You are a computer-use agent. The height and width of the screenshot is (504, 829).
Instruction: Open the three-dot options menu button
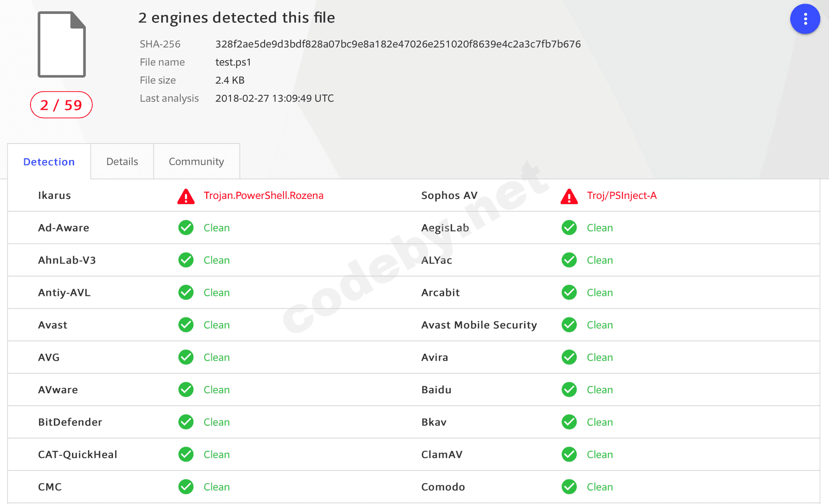coord(805,19)
